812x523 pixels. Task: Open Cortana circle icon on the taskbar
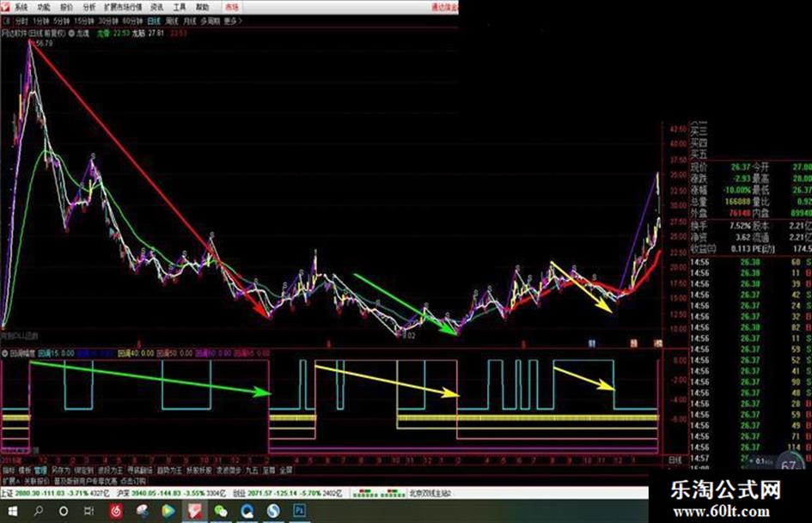tap(64, 511)
